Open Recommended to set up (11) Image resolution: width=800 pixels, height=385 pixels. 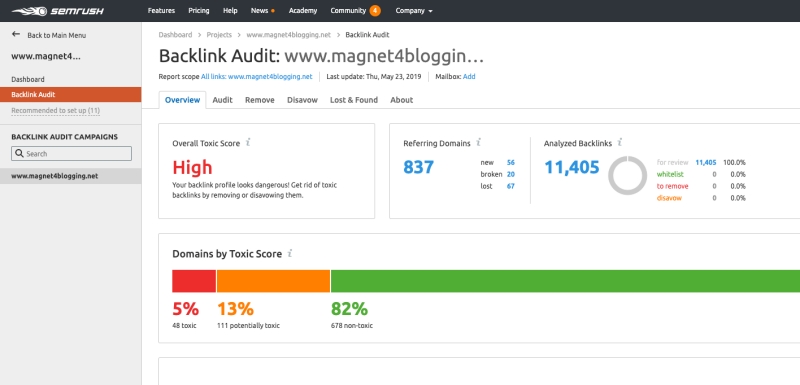point(56,111)
